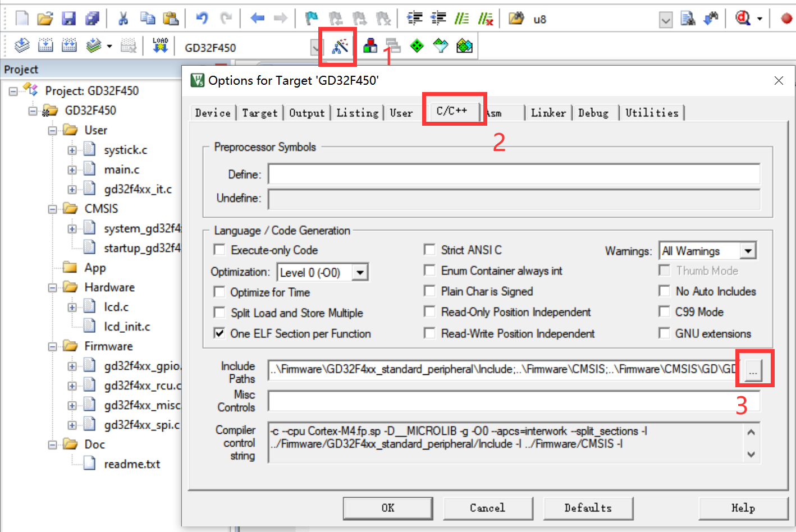Create a new file from toolbar
The height and width of the screenshot is (532, 796).
[22, 19]
